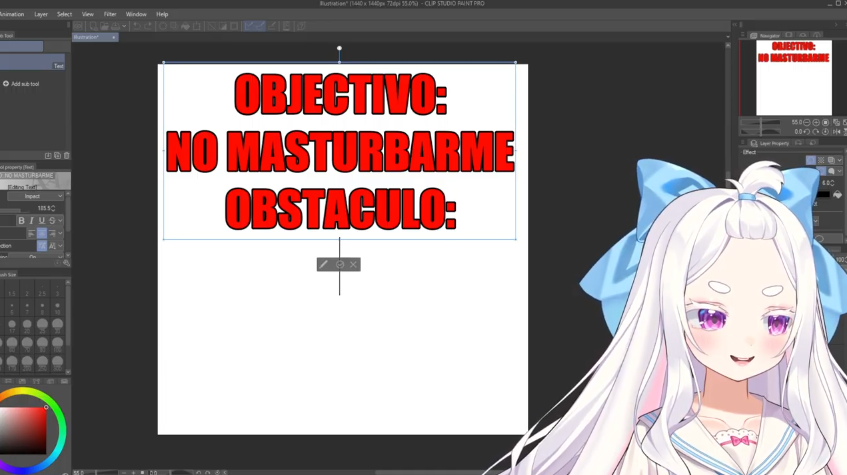
Task: Open CLIP STUDIO Assets icon
Action: click(286, 26)
